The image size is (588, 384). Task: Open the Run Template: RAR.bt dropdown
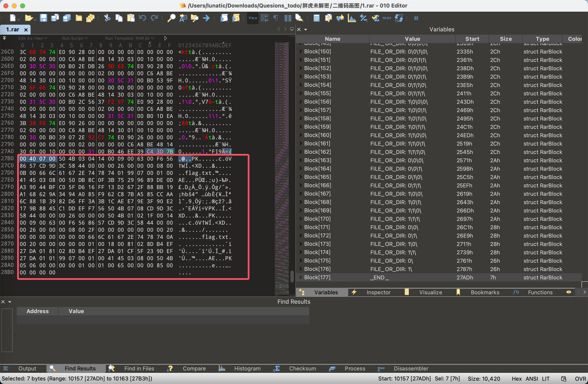[130, 38]
